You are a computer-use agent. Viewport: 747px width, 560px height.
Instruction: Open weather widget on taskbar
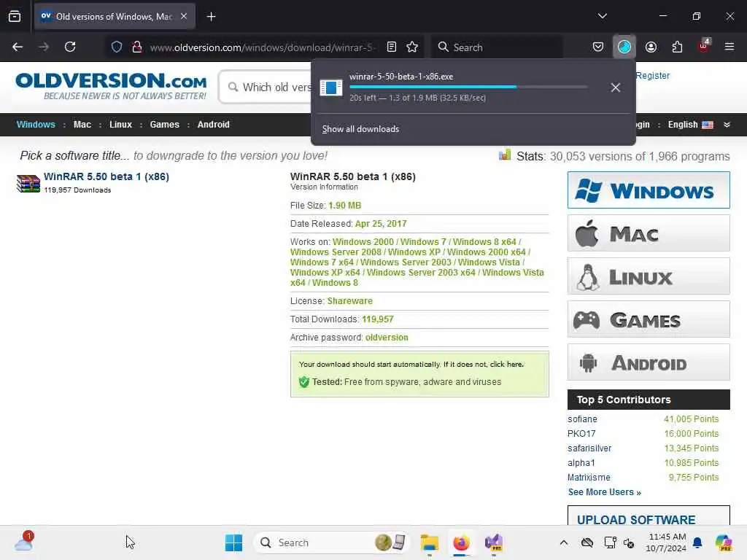pos(23,542)
